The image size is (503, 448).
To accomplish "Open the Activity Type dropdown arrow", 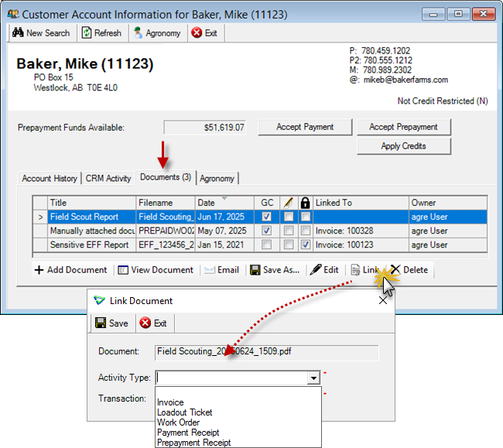I will coord(313,378).
